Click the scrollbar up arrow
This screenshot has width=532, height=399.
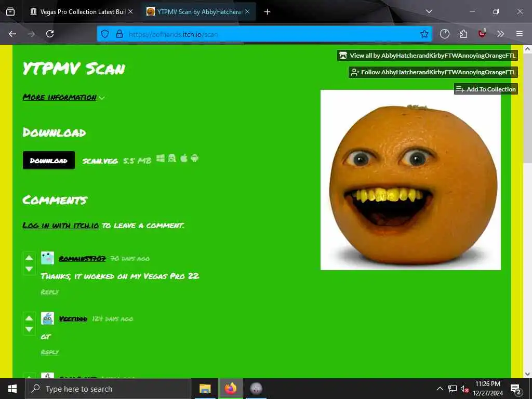pos(528,49)
